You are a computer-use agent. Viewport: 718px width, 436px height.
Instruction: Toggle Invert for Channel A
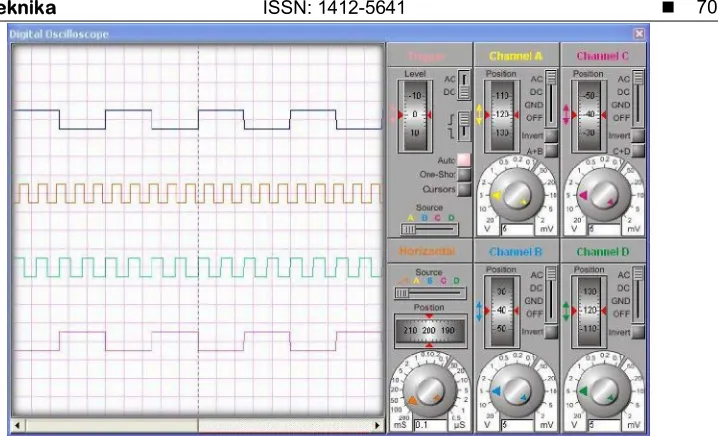[x=551, y=136]
